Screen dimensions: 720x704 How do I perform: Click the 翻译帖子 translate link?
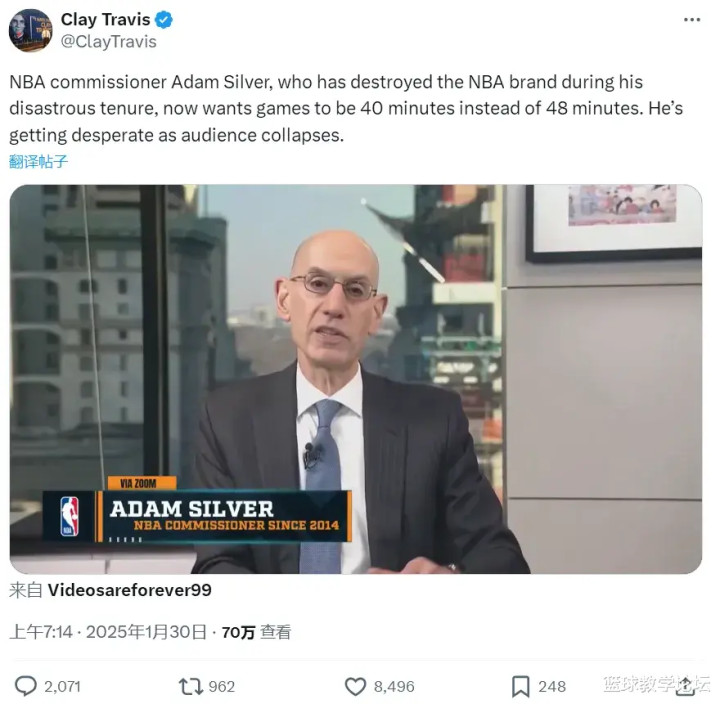coord(38,162)
